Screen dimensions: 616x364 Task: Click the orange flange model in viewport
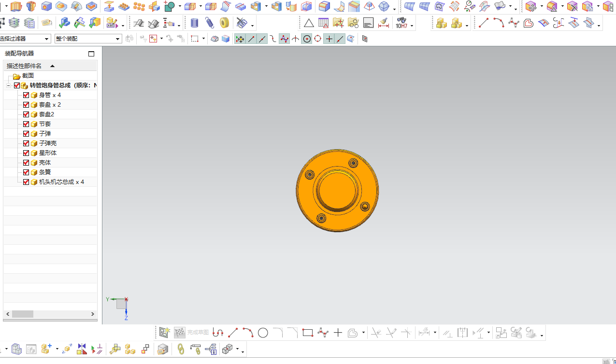[337, 190]
